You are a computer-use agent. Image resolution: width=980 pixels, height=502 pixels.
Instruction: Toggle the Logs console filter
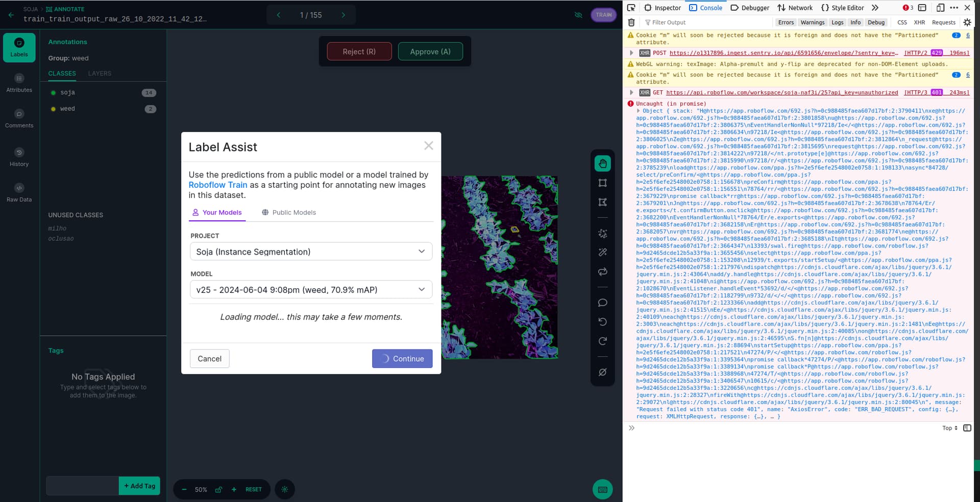tap(838, 22)
